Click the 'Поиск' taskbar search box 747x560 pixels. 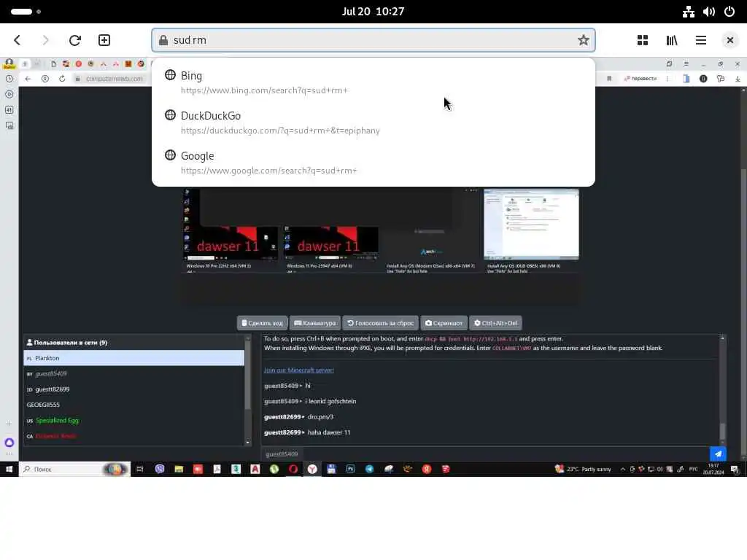75,469
